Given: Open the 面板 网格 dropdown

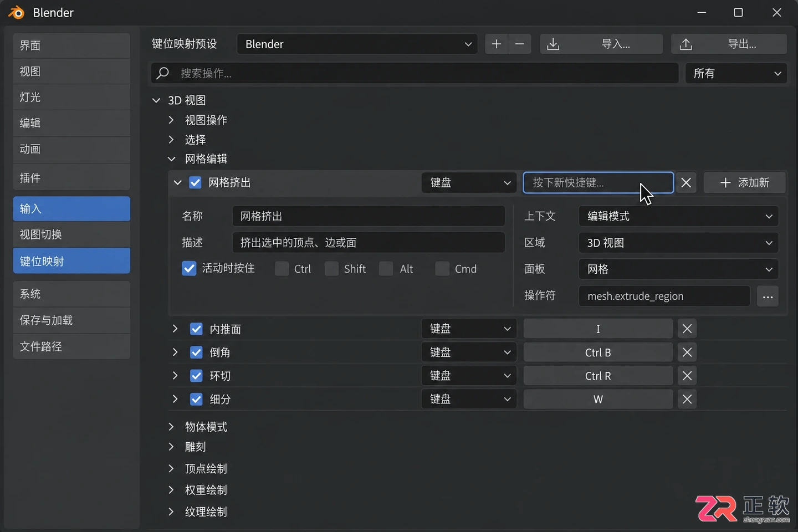Looking at the screenshot, I should 678,269.
